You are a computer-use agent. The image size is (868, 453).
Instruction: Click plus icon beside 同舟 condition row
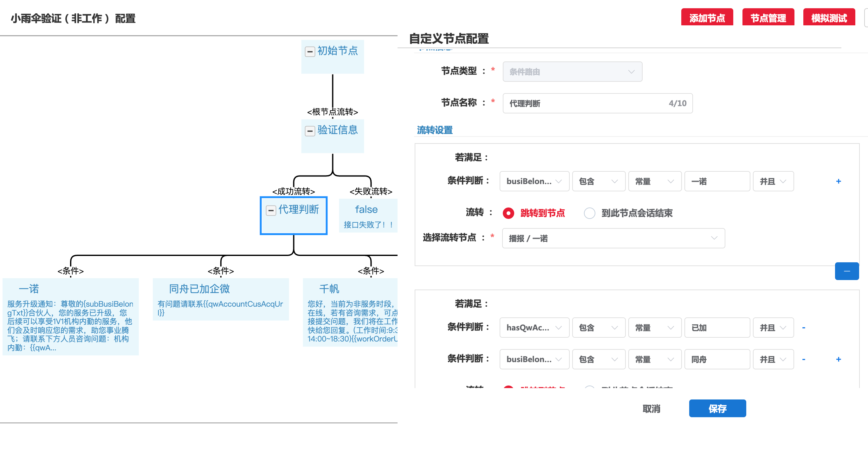click(838, 359)
